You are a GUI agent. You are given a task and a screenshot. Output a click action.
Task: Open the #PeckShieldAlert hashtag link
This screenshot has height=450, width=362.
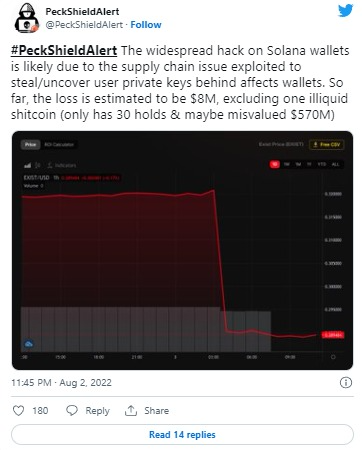tap(64, 51)
